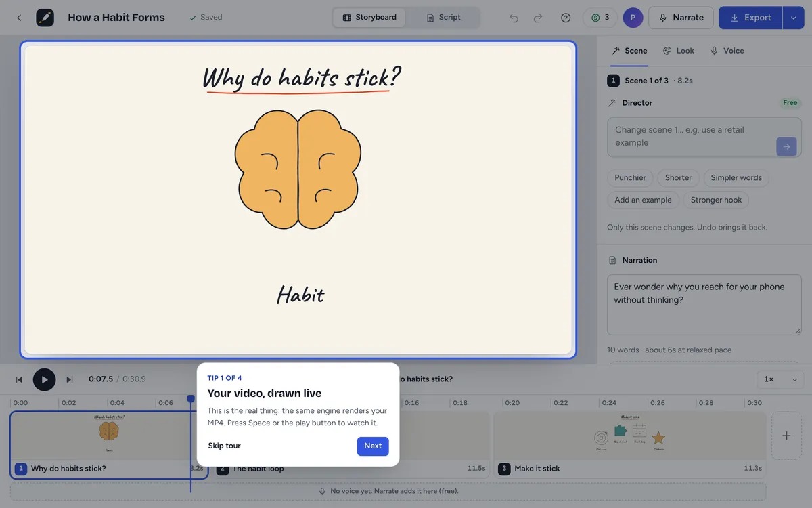Jump to previous scene playback icon

point(19,379)
